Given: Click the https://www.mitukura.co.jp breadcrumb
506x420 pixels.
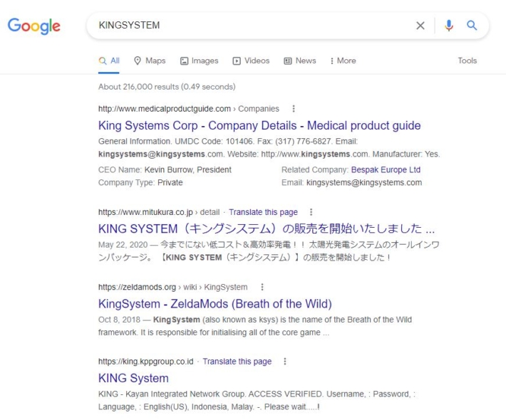Looking at the screenshot, I should pos(145,212).
